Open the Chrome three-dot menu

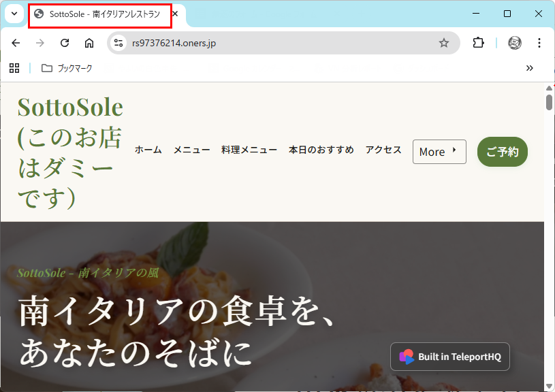(540, 42)
